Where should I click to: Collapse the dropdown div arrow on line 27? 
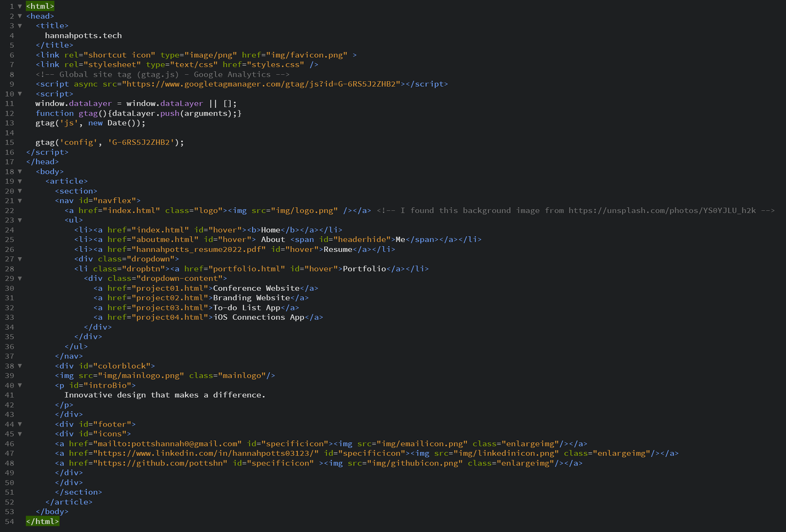pos(20,259)
